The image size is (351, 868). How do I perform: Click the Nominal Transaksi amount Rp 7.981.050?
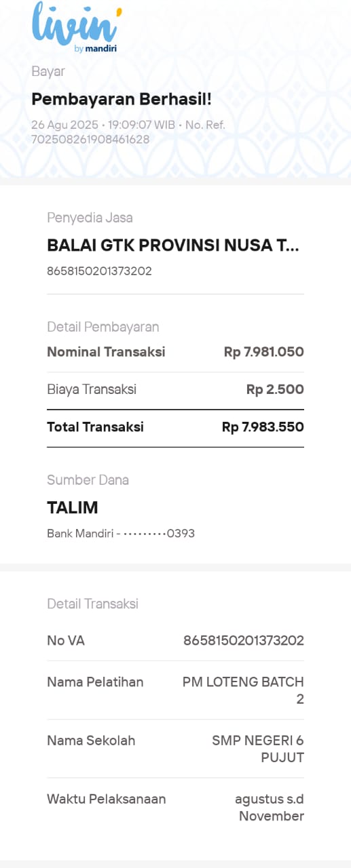[x=264, y=352]
